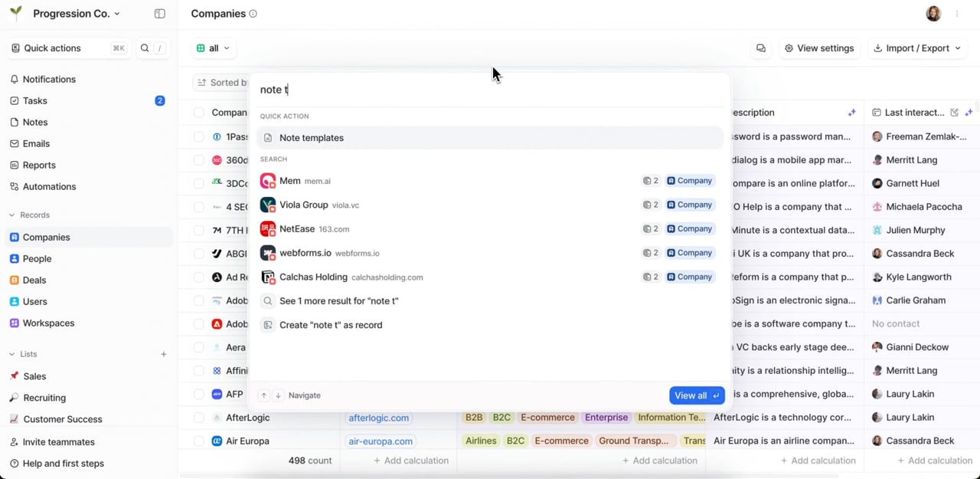This screenshot has height=479, width=980.
Task: Tick the checkbox for the Affinity row
Action: click(199, 370)
